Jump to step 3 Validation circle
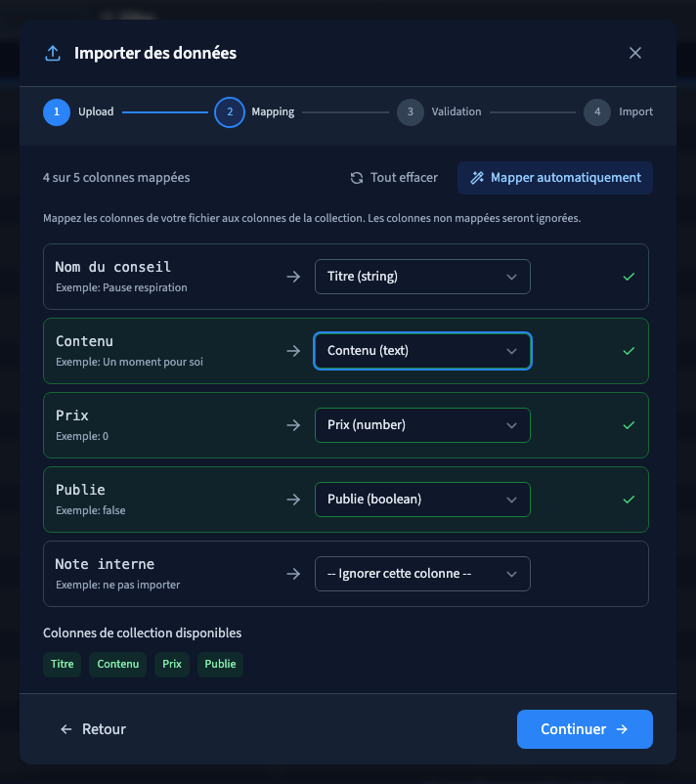The image size is (696, 784). click(410, 112)
